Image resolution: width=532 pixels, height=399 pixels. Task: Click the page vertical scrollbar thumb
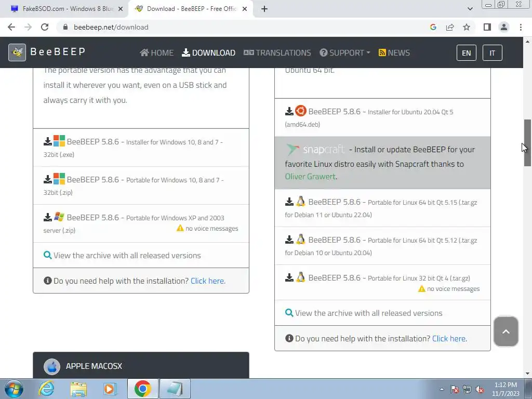click(527, 142)
